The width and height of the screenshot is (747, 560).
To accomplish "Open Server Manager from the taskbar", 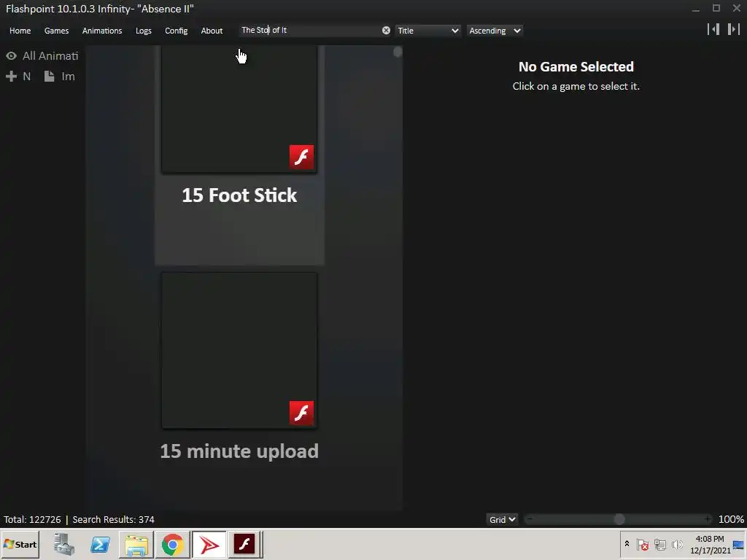I will pos(64,544).
